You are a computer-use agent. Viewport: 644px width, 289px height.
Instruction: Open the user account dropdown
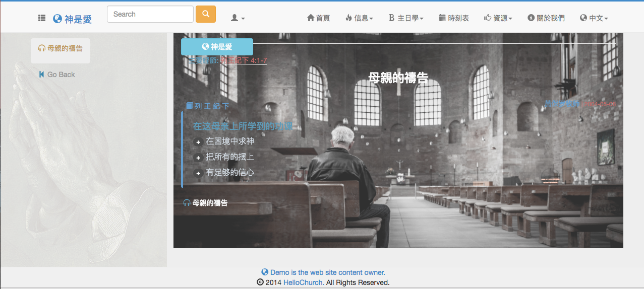pos(238,18)
